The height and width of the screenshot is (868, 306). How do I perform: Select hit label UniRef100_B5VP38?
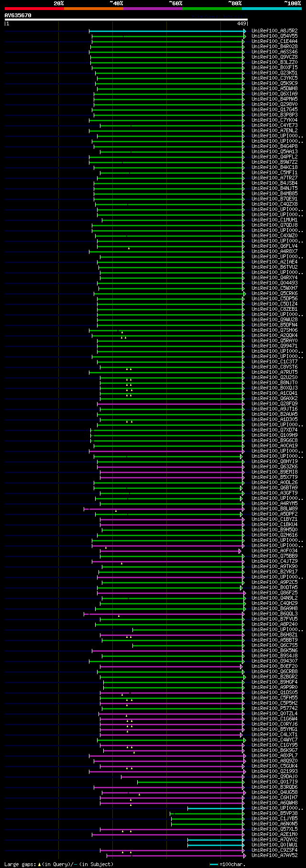click(274, 813)
